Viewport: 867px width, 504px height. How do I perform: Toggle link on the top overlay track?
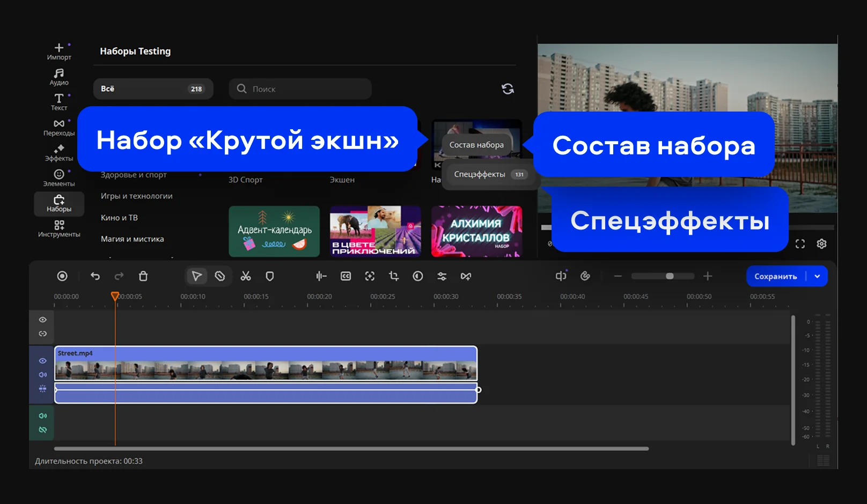point(43,333)
